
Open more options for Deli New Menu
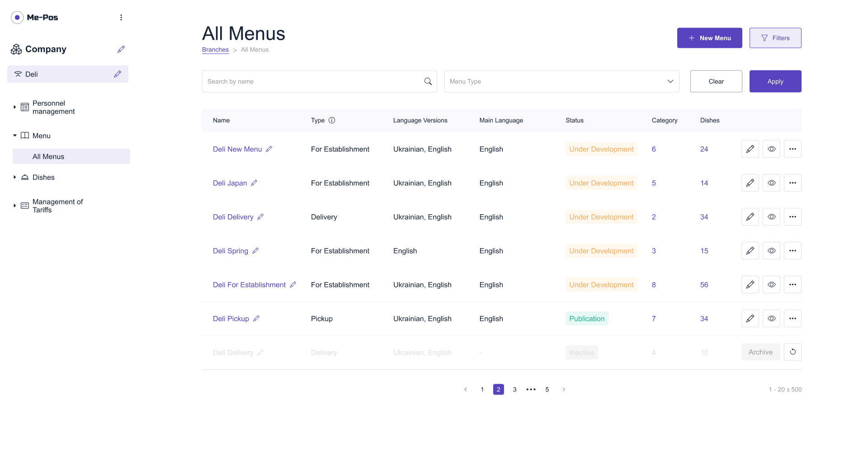tap(793, 149)
